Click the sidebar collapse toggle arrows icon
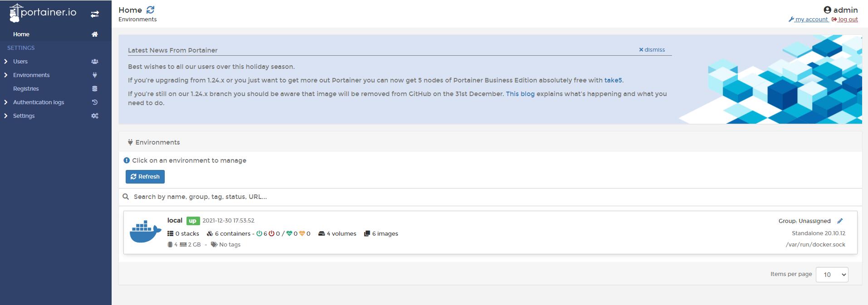The image size is (868, 305). (94, 14)
